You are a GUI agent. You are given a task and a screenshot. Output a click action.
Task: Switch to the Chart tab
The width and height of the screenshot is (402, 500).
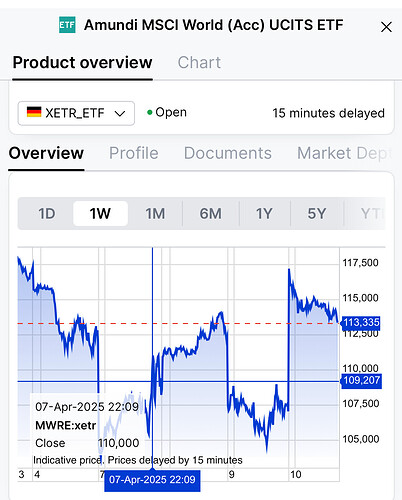(x=199, y=63)
